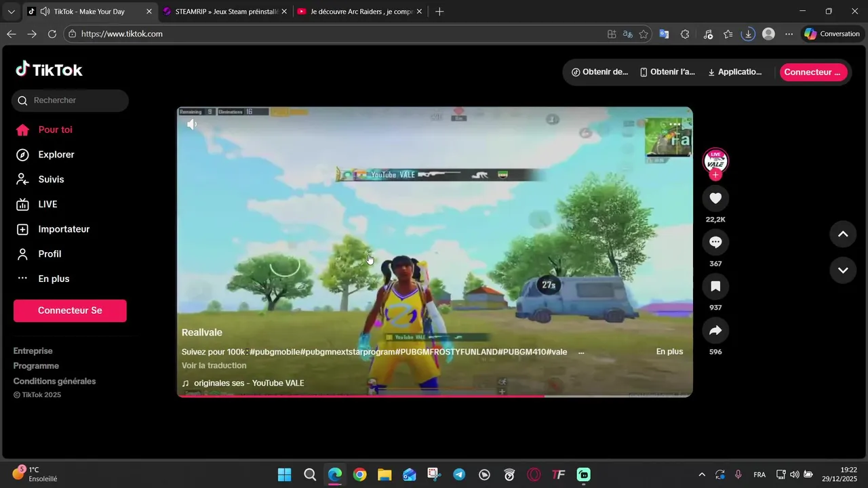Open the Windows Start menu
868x488 pixels.
pos(285,474)
